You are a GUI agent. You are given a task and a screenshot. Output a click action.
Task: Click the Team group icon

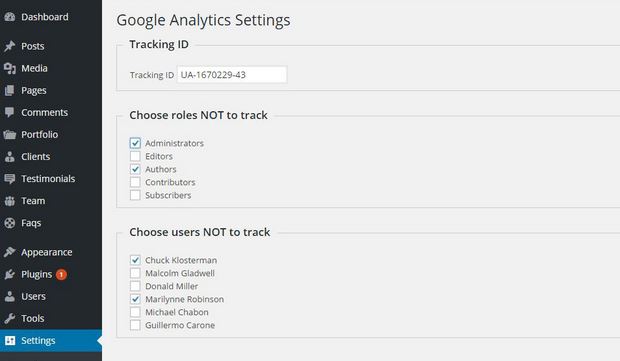point(9,201)
